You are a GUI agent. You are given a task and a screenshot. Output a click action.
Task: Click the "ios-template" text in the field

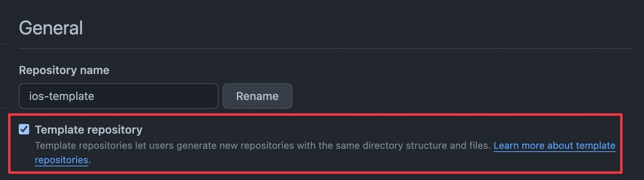[x=62, y=96]
